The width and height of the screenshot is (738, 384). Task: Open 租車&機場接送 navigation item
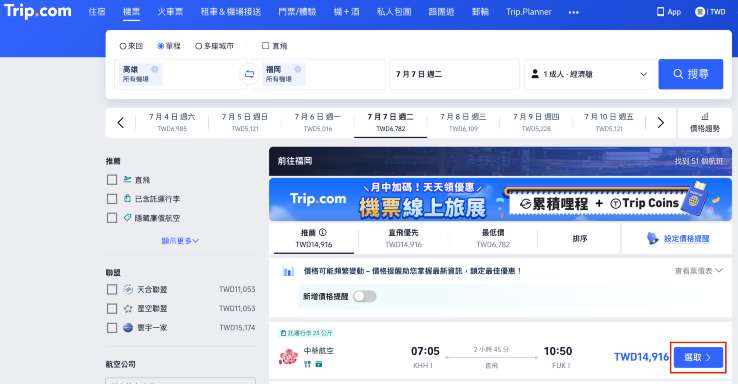coord(231,12)
